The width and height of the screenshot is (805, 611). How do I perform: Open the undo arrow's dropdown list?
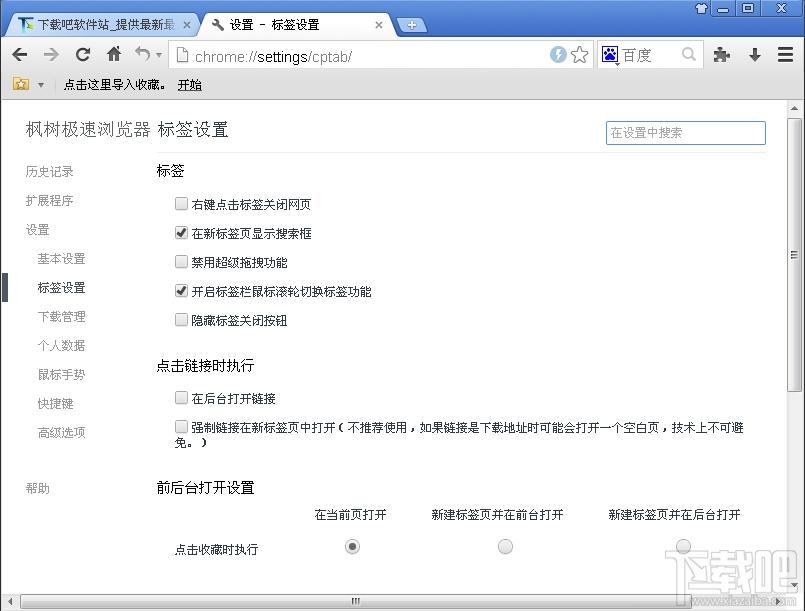[x=159, y=55]
